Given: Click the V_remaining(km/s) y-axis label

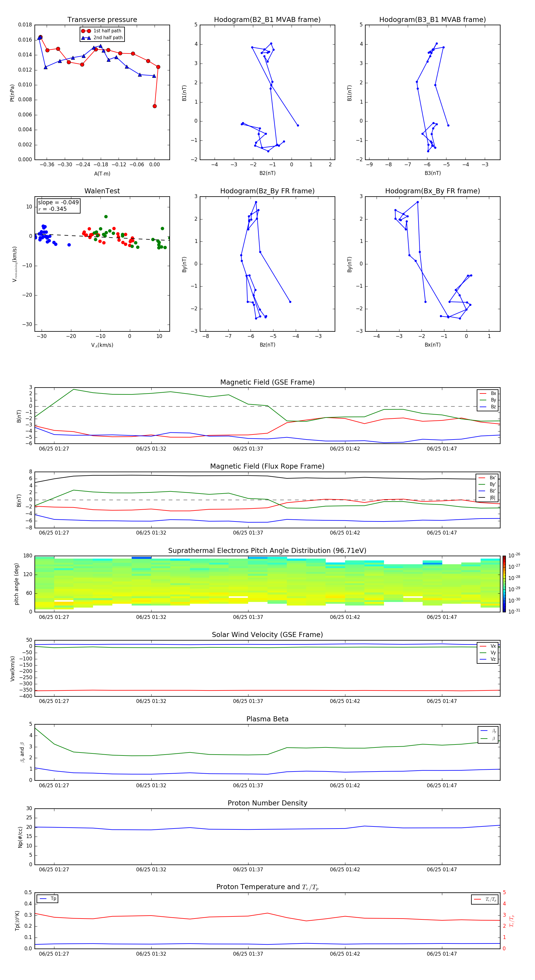Looking at the screenshot, I should [15, 264].
